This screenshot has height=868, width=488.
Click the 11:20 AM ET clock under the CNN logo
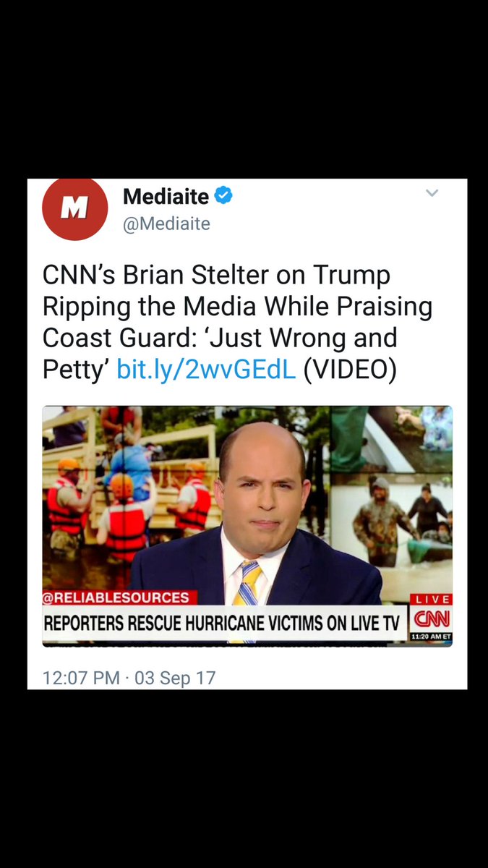click(431, 637)
